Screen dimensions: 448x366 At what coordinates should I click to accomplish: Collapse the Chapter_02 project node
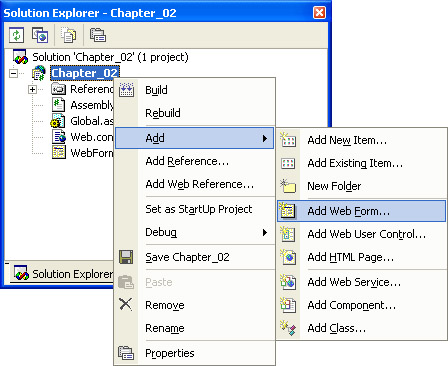pos(14,73)
